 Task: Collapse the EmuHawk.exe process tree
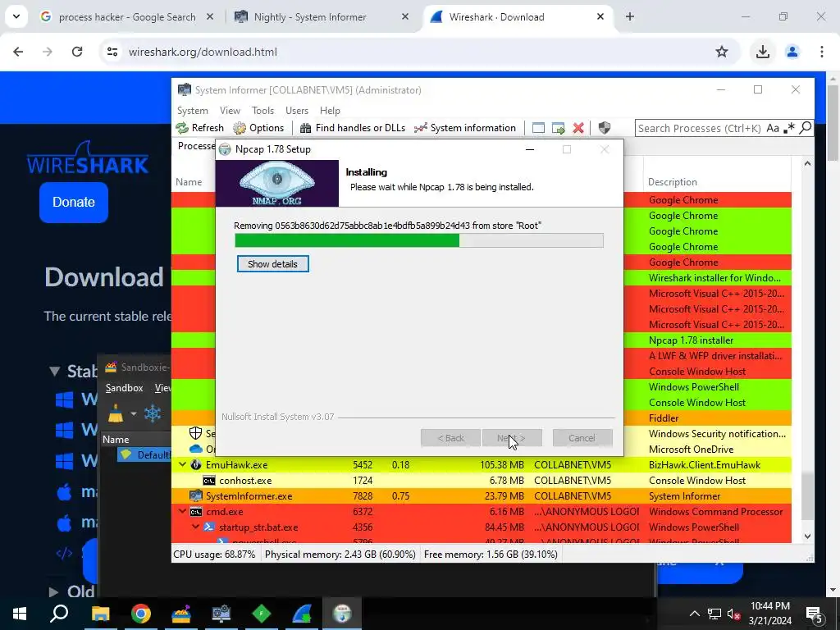(x=183, y=464)
